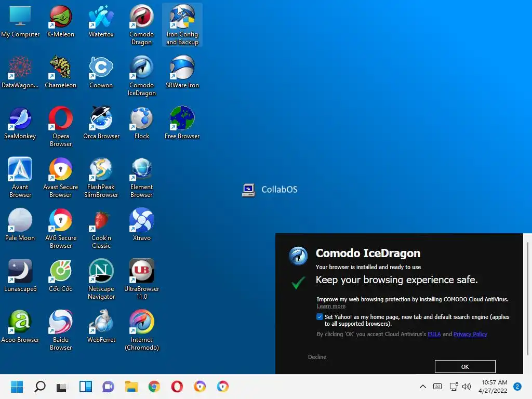Open taskbar Search

tap(39, 387)
